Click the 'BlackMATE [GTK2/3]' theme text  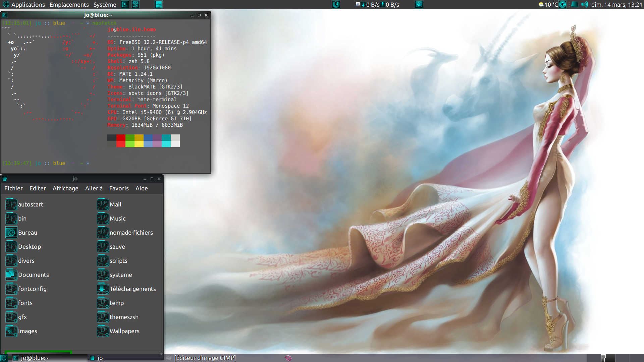pyautogui.click(x=156, y=87)
